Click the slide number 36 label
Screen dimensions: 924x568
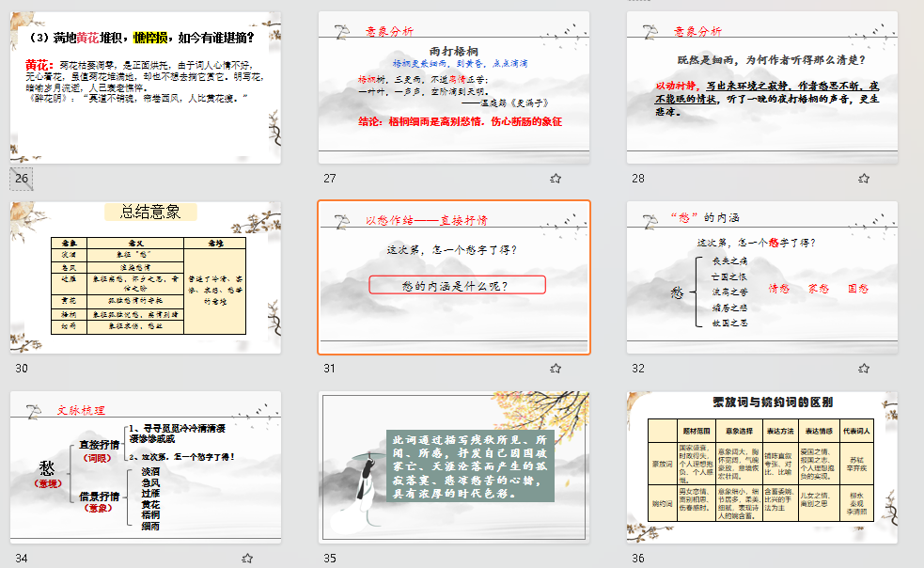638,558
